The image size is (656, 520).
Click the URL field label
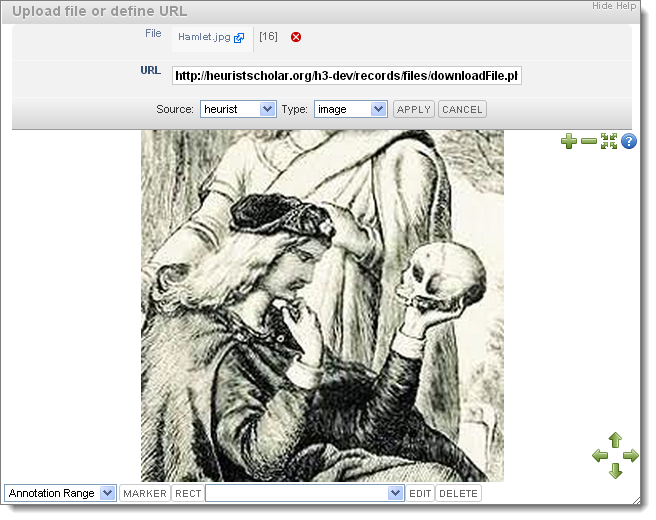tap(151, 70)
